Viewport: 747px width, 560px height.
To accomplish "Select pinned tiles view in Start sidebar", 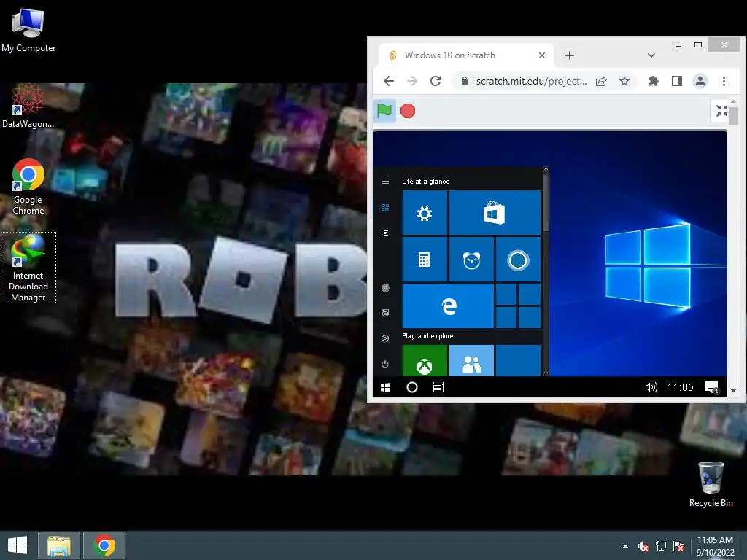I will [385, 208].
